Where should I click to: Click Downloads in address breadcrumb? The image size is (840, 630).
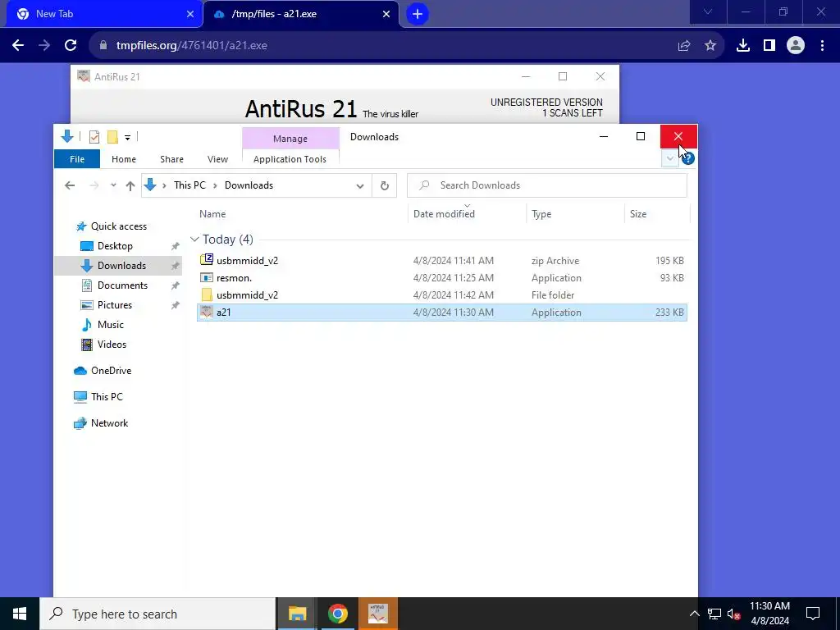click(249, 185)
